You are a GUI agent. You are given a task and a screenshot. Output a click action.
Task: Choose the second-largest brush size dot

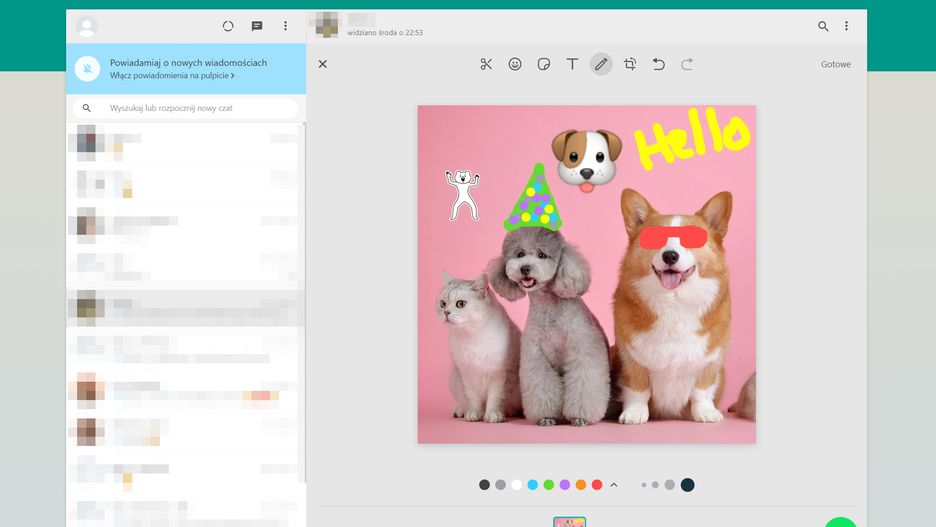pyautogui.click(x=670, y=485)
